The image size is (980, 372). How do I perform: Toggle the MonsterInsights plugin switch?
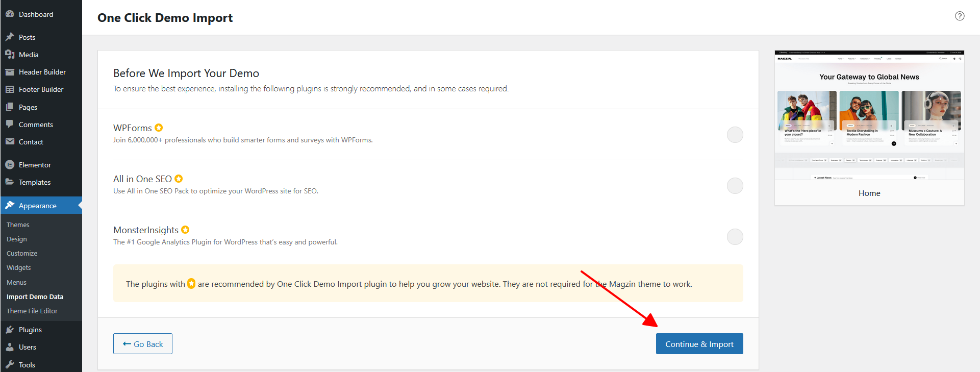point(735,237)
